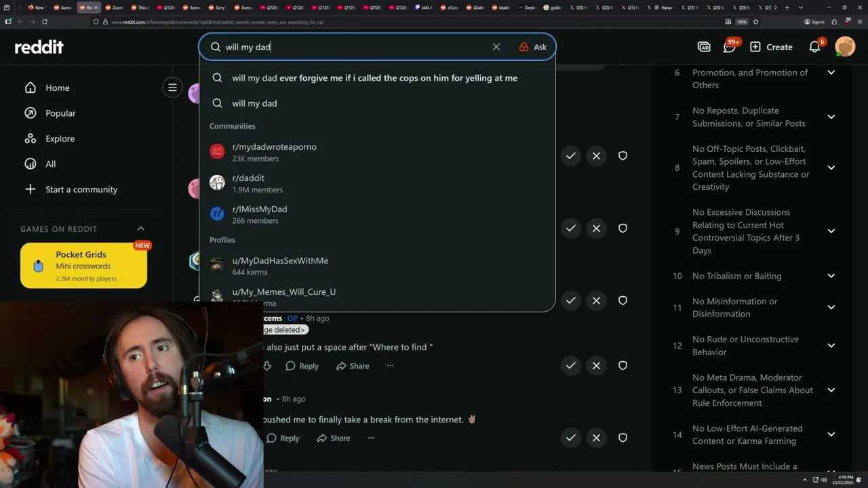Open the browser sidebar toggle icon
868x488 pixels.
(x=7, y=22)
